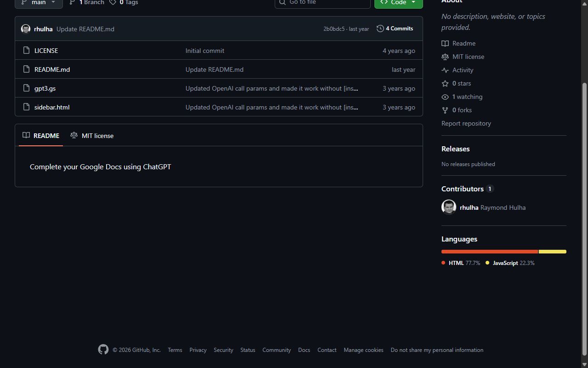This screenshot has height=368, width=588.
Task: Open the commit message in gpt3.gs row
Action: tap(272, 88)
